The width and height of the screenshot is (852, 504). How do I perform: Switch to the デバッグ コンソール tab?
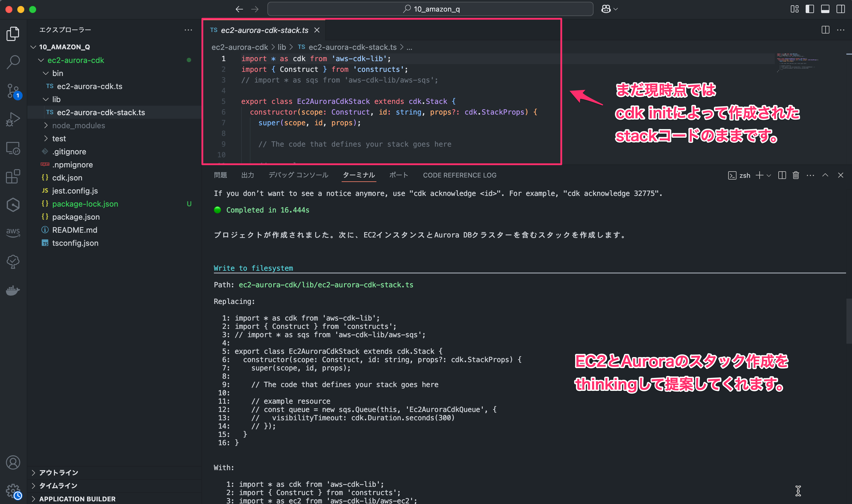click(x=298, y=175)
